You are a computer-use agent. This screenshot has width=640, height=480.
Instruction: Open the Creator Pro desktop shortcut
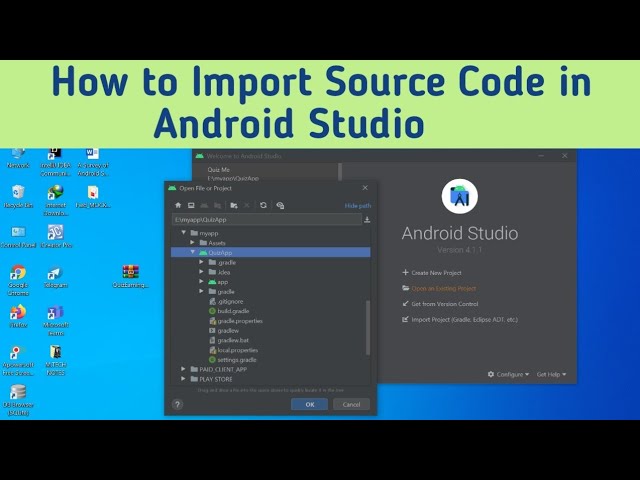(x=56, y=237)
